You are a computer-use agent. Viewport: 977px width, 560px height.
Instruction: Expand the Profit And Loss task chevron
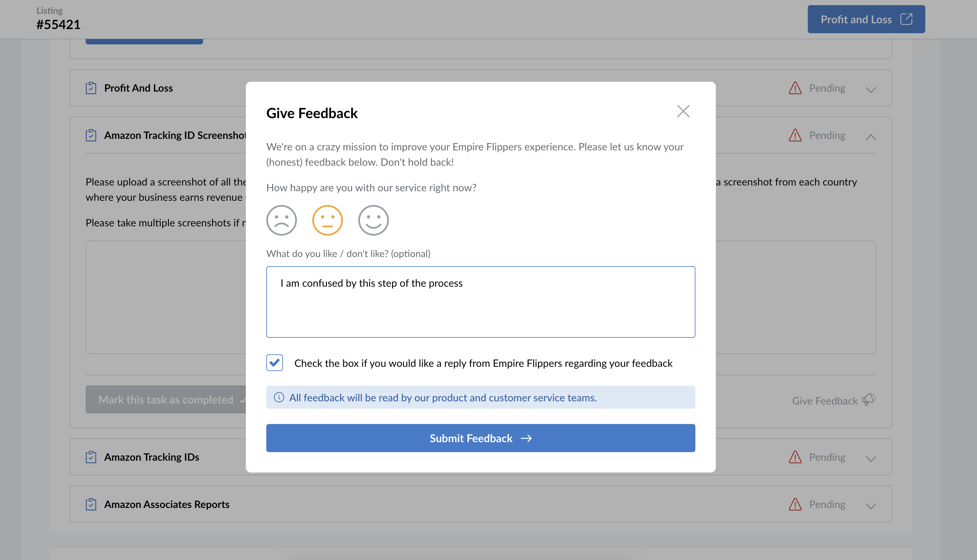point(871,90)
